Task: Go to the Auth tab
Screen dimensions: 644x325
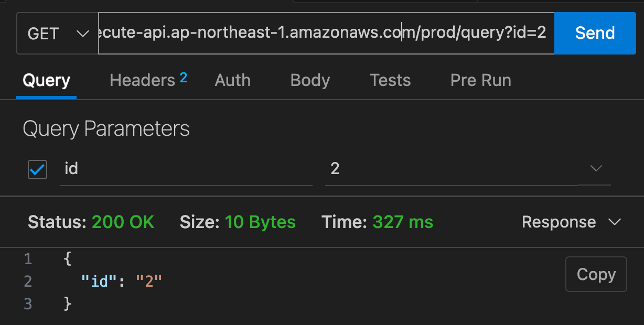Action: pyautogui.click(x=232, y=80)
